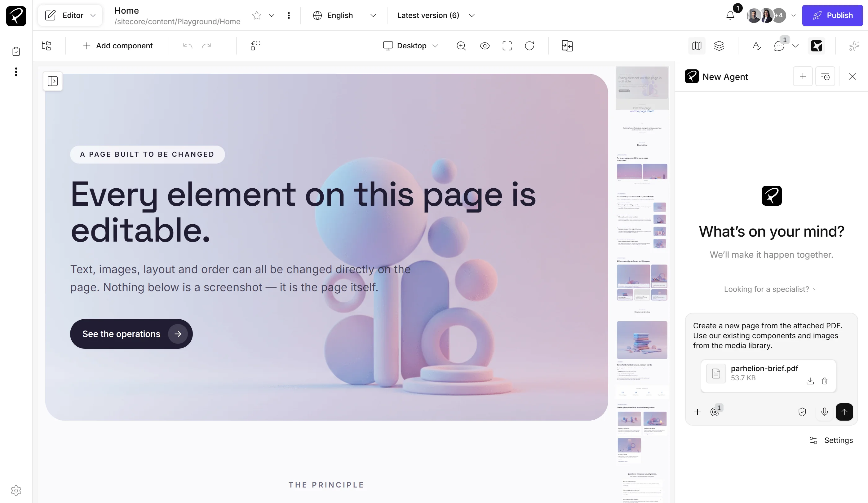Click the AI sparkle icon

[x=854, y=46]
